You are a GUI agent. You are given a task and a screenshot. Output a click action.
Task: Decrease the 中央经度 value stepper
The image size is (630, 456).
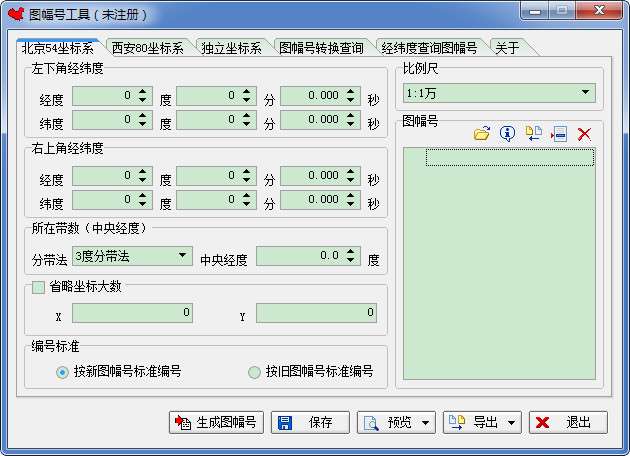(x=351, y=260)
